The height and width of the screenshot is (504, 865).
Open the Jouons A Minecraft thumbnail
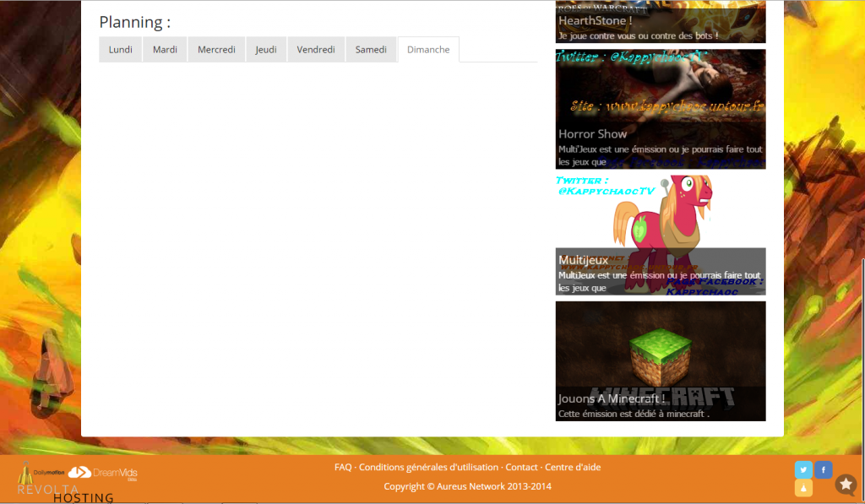point(660,360)
